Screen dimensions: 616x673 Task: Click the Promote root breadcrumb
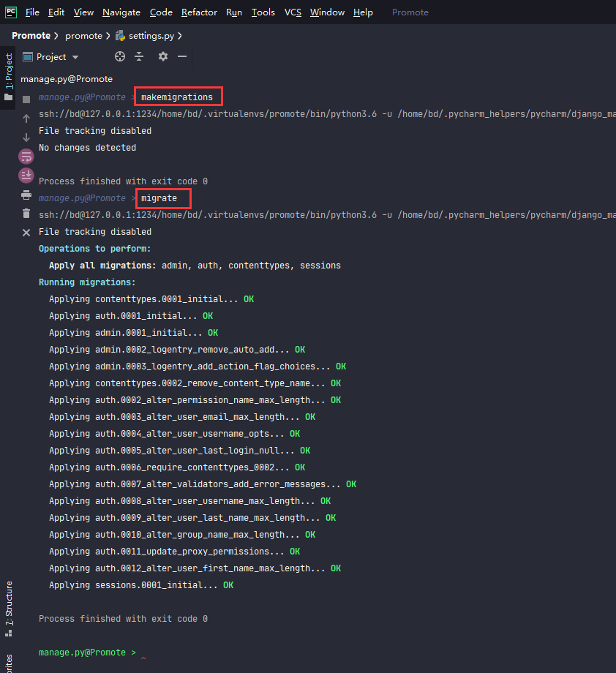click(x=31, y=36)
